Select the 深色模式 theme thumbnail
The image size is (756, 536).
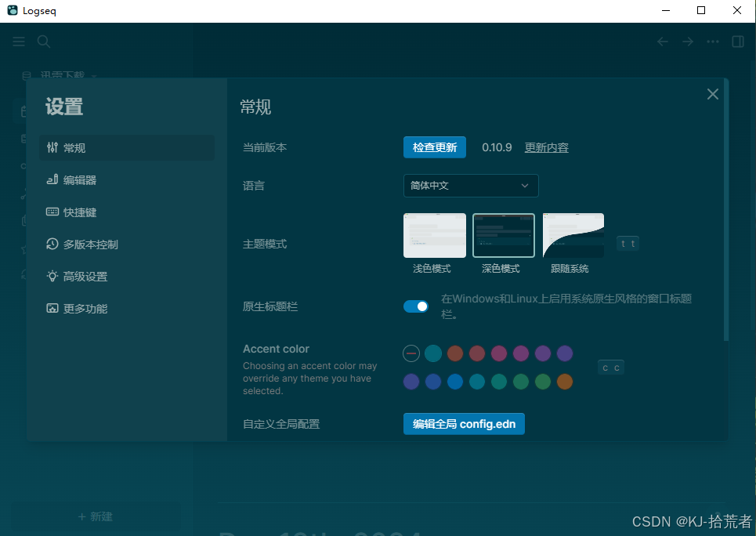point(504,235)
